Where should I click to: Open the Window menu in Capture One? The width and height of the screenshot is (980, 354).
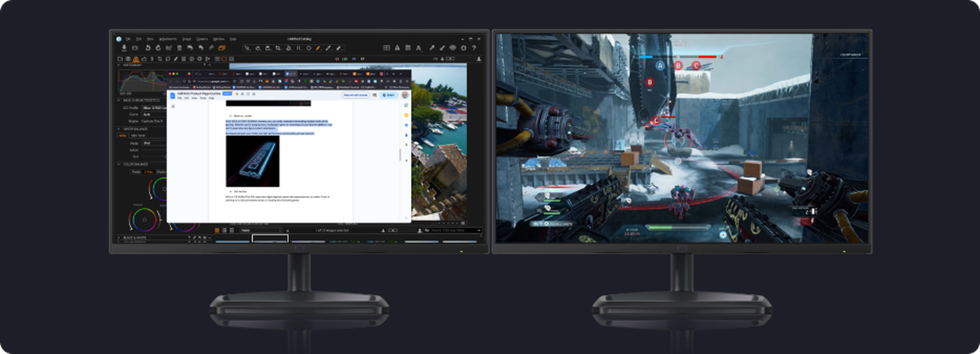click(219, 39)
